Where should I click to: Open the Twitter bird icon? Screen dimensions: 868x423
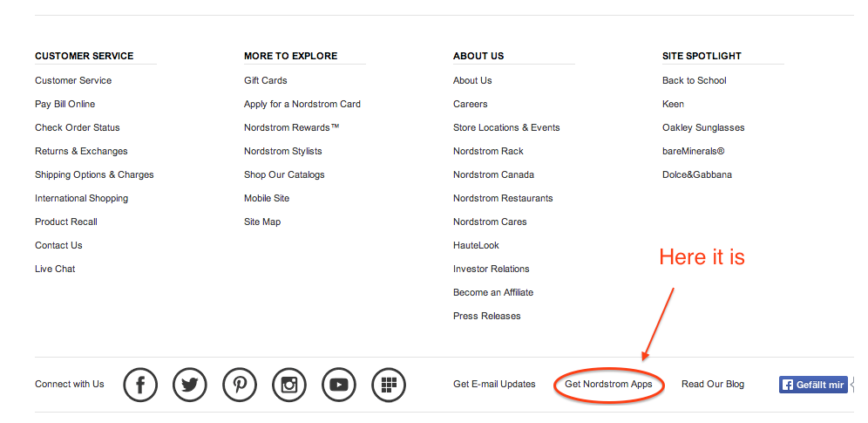click(x=190, y=385)
